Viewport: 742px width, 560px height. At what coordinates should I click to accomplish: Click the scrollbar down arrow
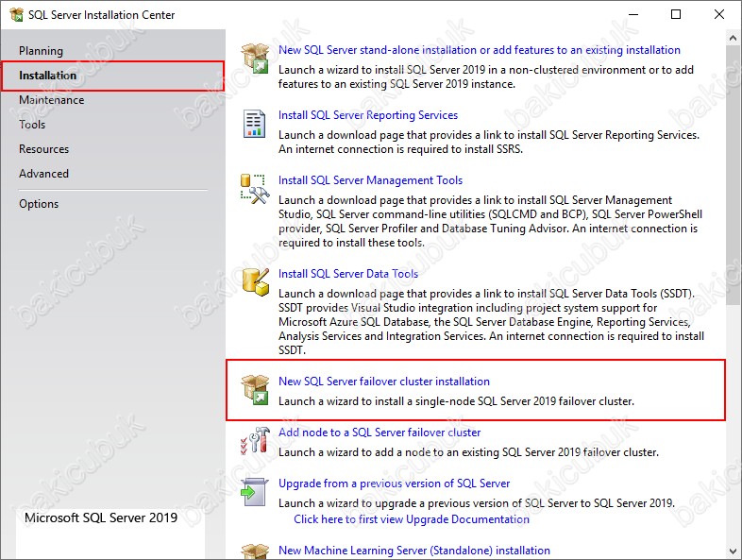point(733,552)
